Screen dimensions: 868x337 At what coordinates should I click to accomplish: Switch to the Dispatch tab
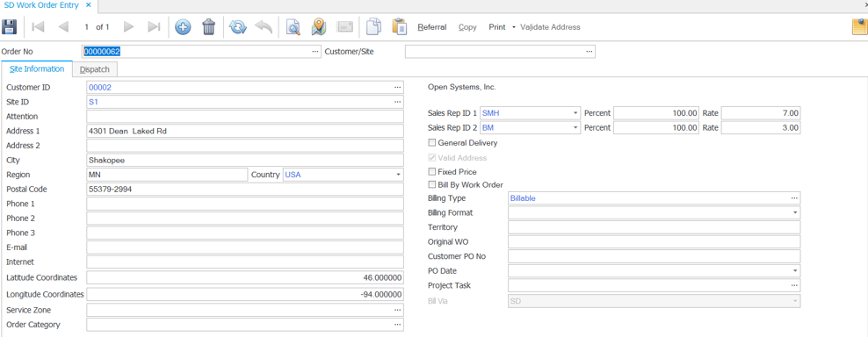click(95, 69)
